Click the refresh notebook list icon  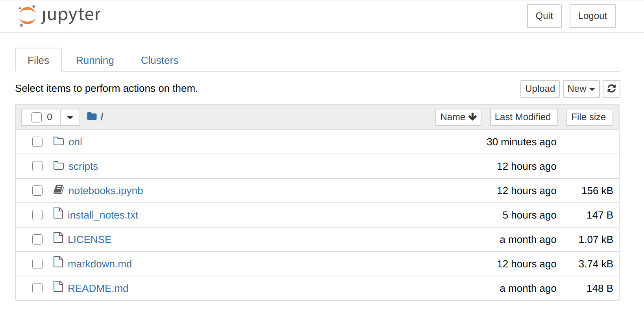click(611, 89)
